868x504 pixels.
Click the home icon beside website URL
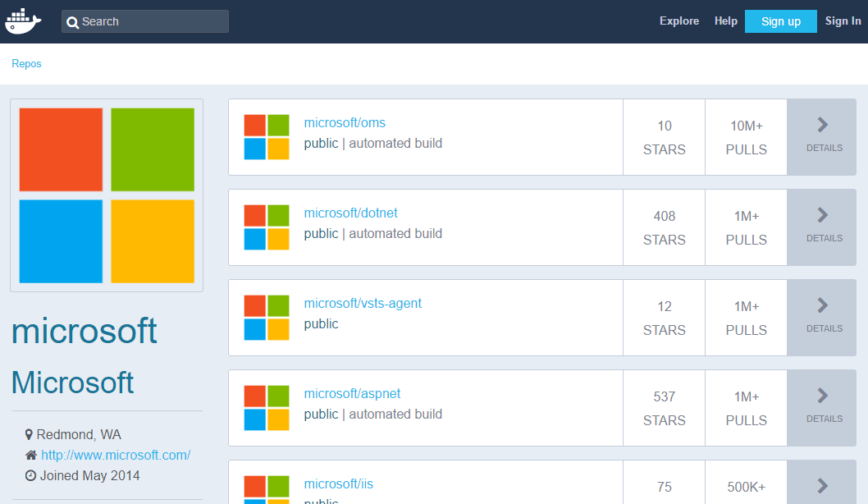(x=31, y=455)
